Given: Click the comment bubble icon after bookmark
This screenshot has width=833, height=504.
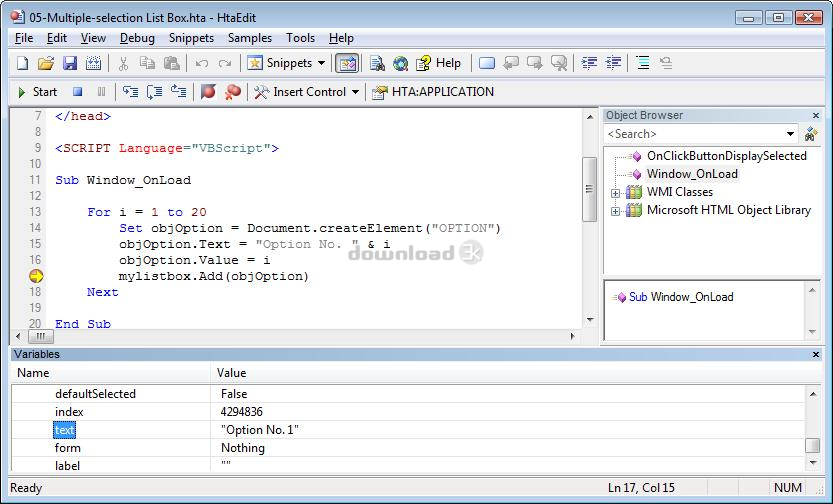Looking at the screenshot, I should 511,63.
